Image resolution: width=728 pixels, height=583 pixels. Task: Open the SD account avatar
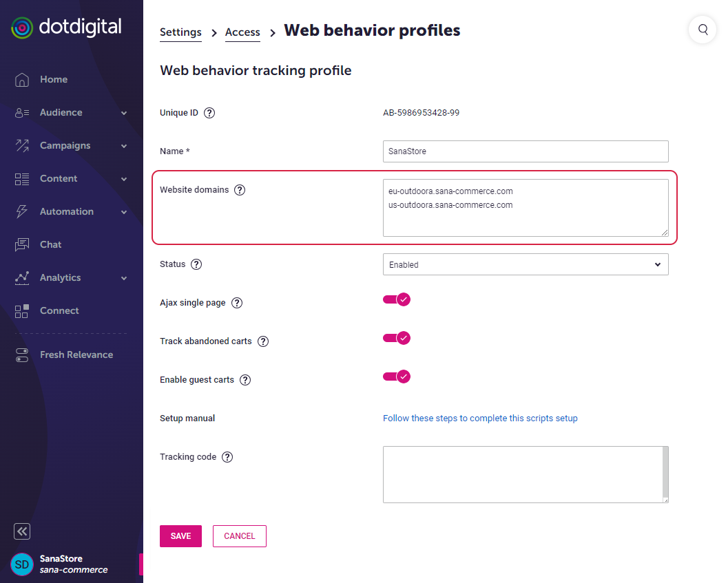click(22, 564)
